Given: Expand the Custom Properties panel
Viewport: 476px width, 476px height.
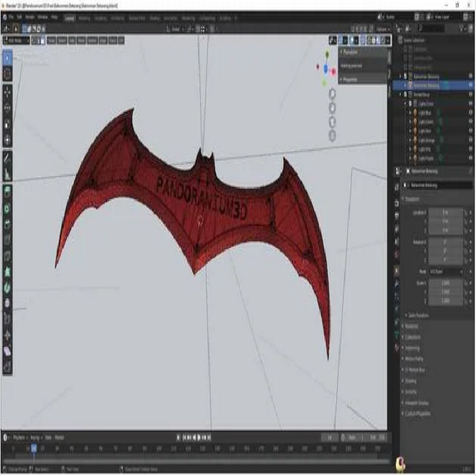Looking at the screenshot, I should click(x=418, y=414).
